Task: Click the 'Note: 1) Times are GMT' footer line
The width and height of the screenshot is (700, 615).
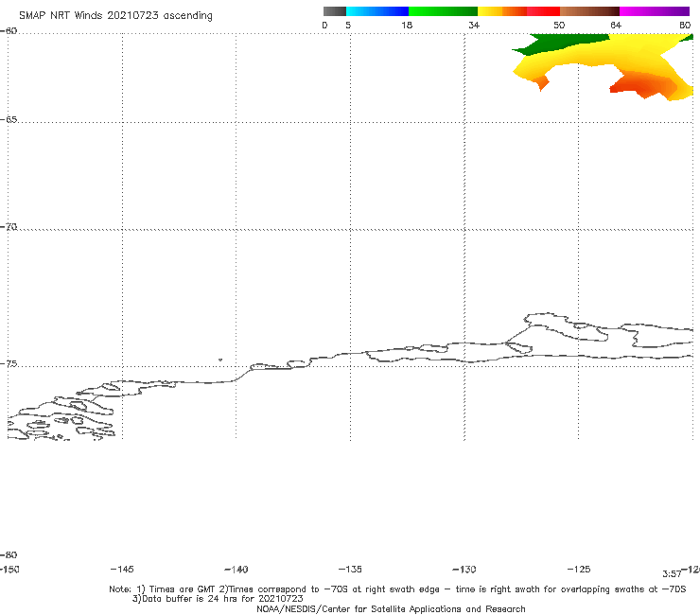Action: (x=397, y=589)
